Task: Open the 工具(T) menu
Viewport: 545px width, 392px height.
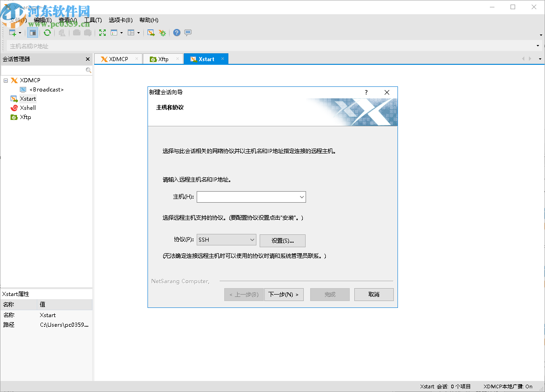Action: [93, 20]
